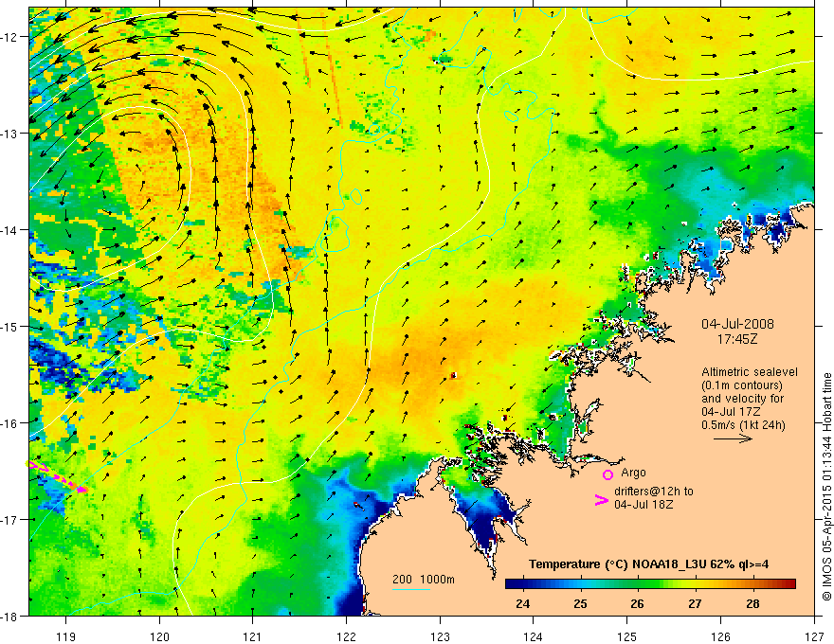Screen dimensions: 834x644
Task: Click longitude axis label 119
Action: point(66,636)
